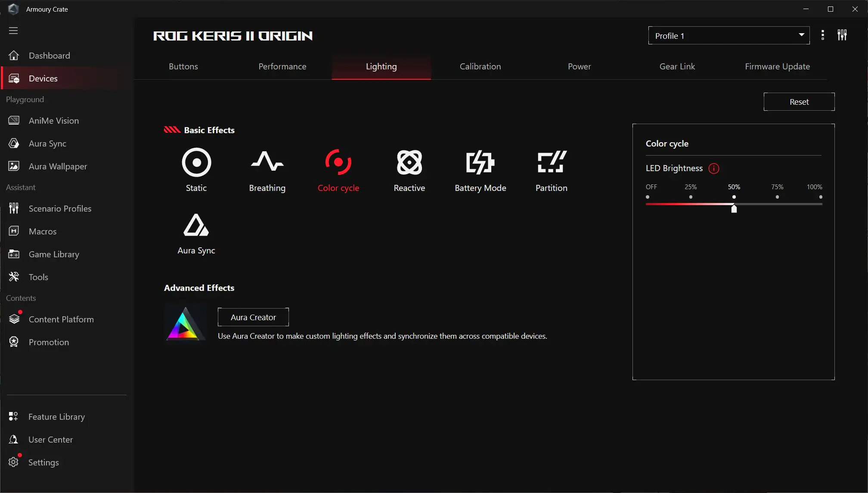Open the navigation hamburger menu

pyautogui.click(x=13, y=30)
